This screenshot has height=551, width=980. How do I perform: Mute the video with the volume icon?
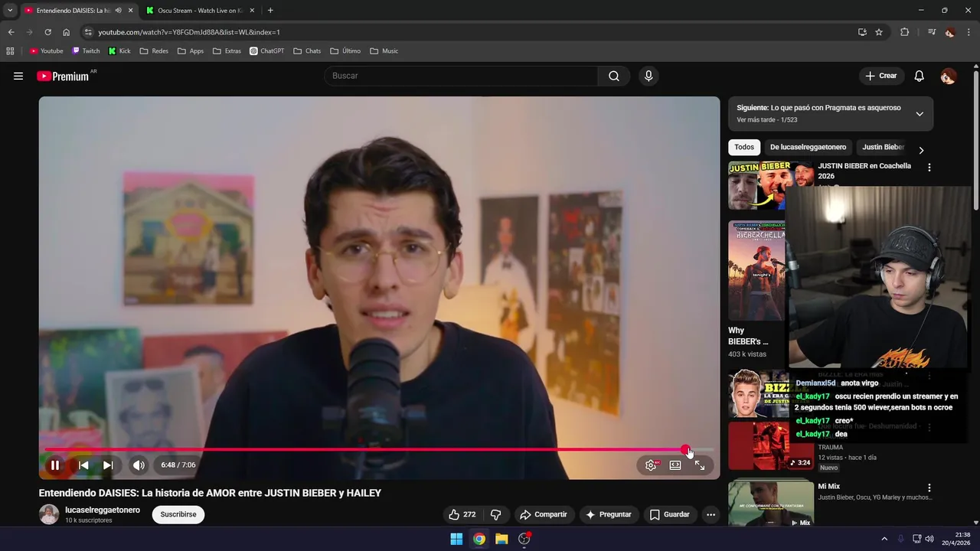[x=139, y=465]
